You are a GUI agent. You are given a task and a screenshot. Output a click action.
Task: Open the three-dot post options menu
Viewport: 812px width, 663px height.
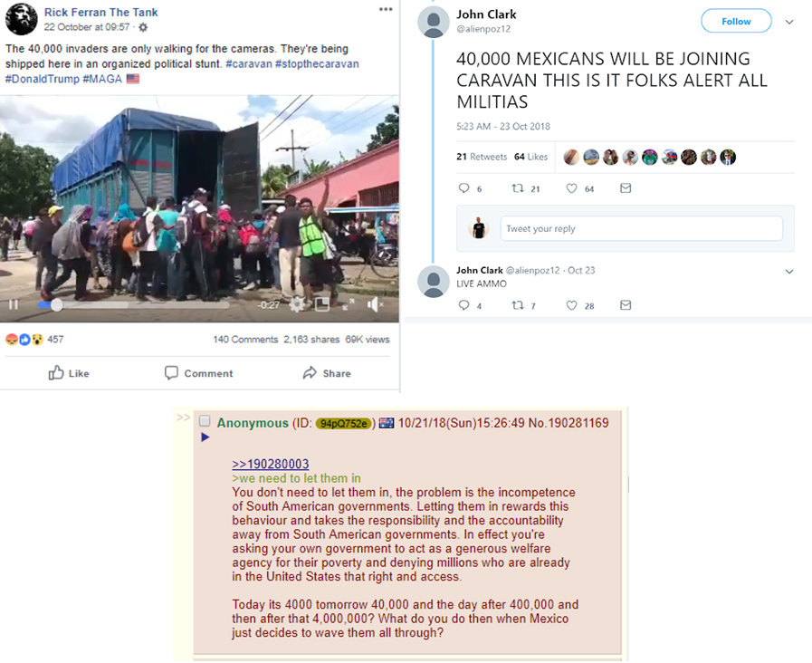point(386,9)
